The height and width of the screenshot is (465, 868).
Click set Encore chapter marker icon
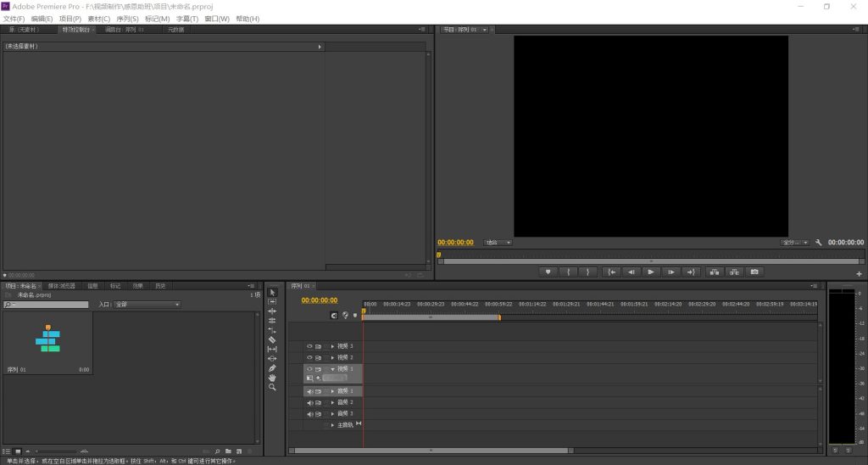(x=346, y=316)
